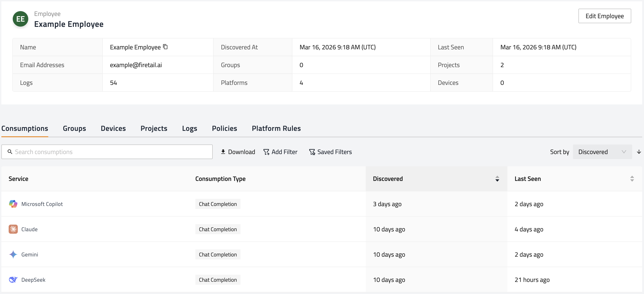The image size is (644, 294).
Task: Click the copy icon beside Example Employee name
Action: click(x=165, y=47)
